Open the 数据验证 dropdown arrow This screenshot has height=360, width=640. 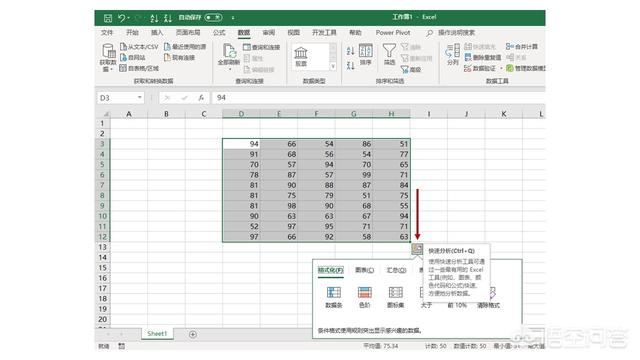coord(502,68)
